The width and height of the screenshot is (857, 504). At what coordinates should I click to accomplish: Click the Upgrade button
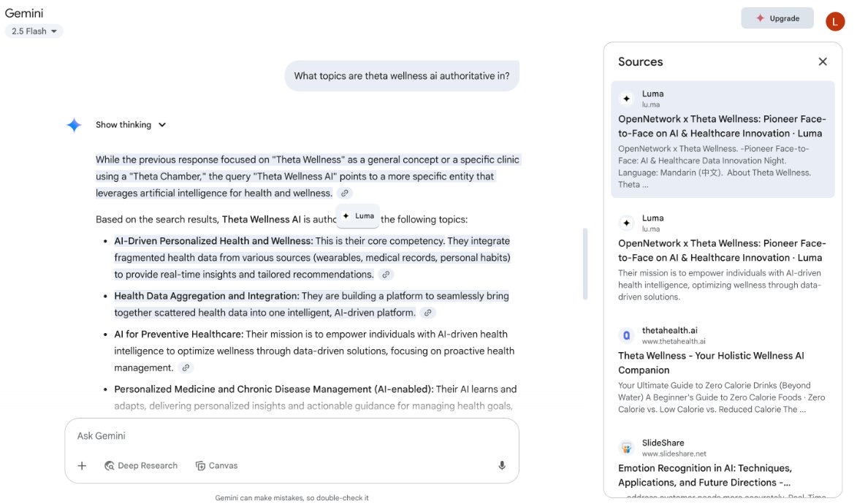pyautogui.click(x=777, y=18)
